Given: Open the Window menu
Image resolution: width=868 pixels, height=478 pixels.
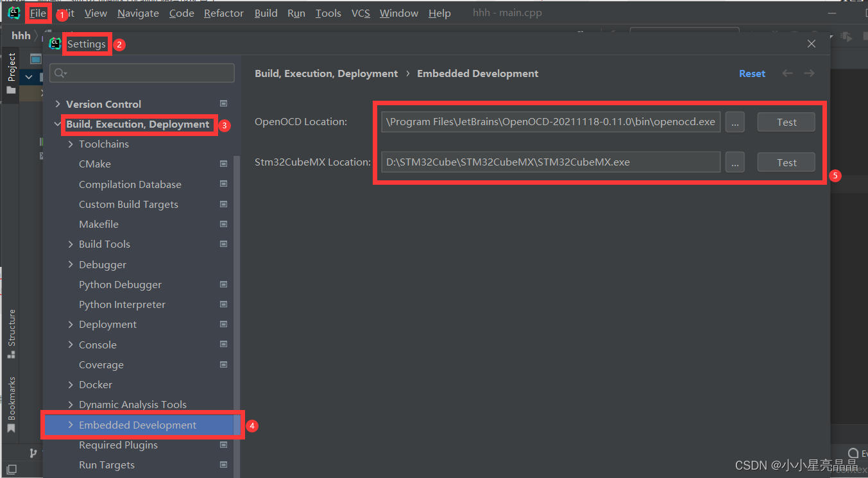Looking at the screenshot, I should [x=399, y=13].
